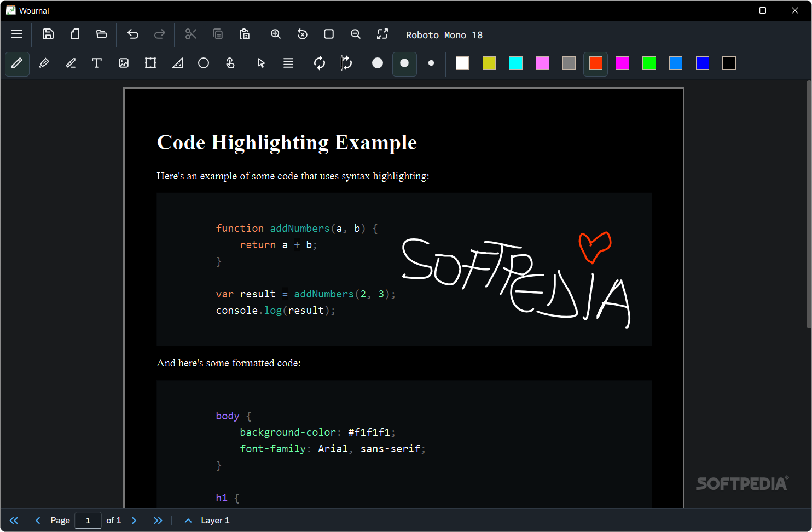Open the horizontal lines tool menu
Image resolution: width=812 pixels, height=532 pixels.
288,63
